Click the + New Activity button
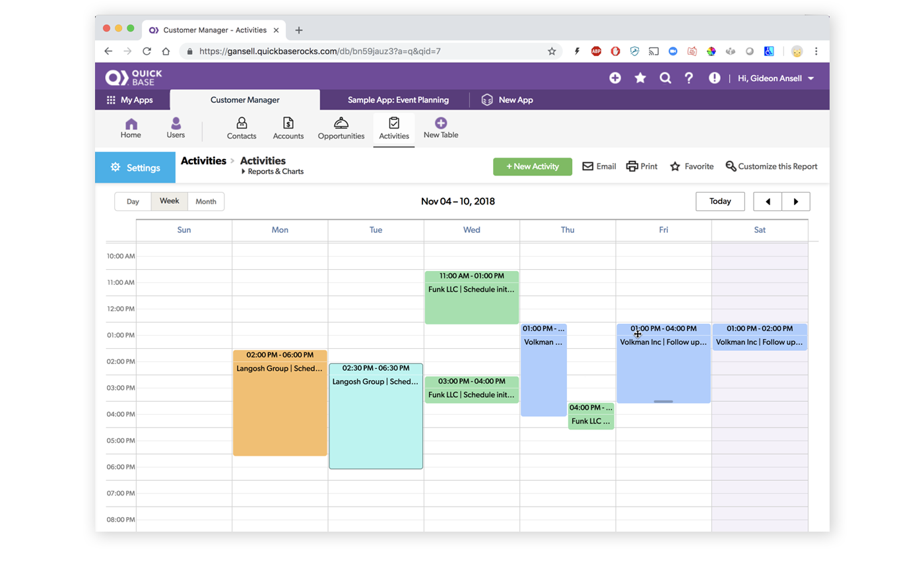Screen dimensions: 924x562 coord(533,166)
